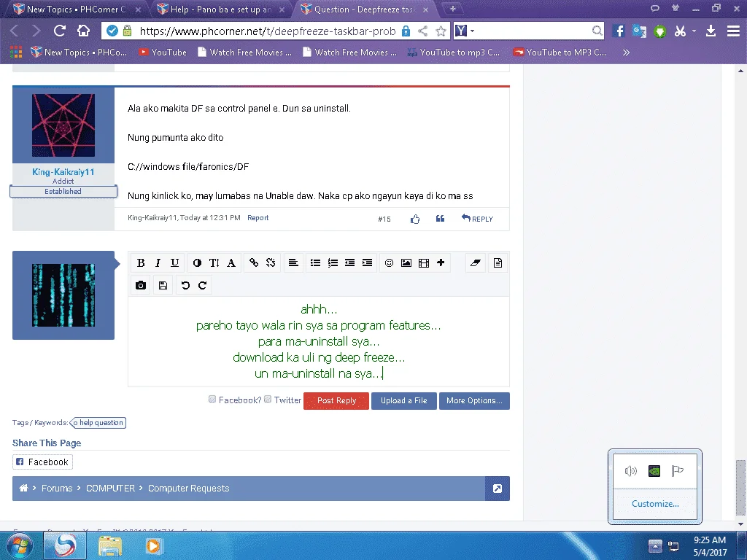Insert unordered bullet list
This screenshot has width=747, height=560.
click(315, 262)
